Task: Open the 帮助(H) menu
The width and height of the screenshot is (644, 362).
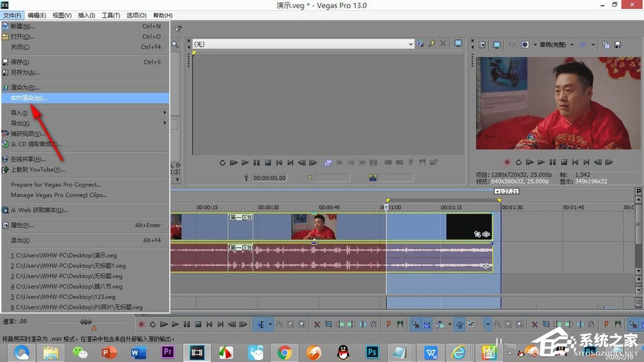Action: (x=163, y=15)
